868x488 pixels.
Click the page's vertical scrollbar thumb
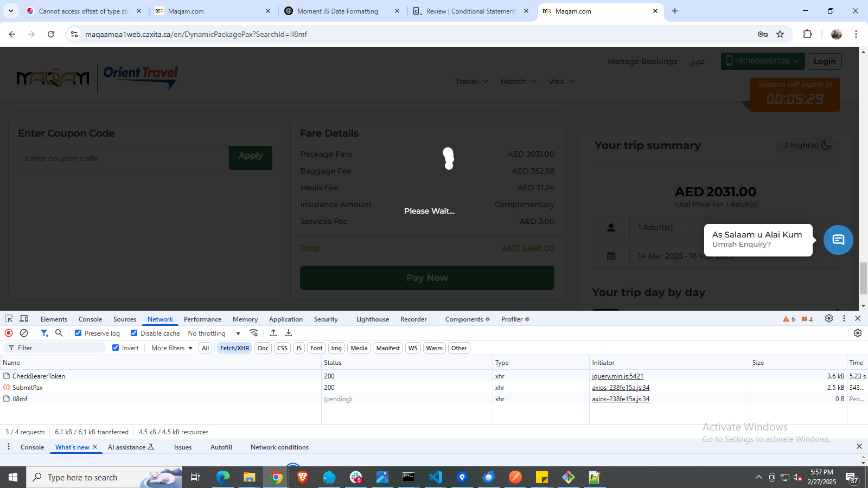[863, 278]
